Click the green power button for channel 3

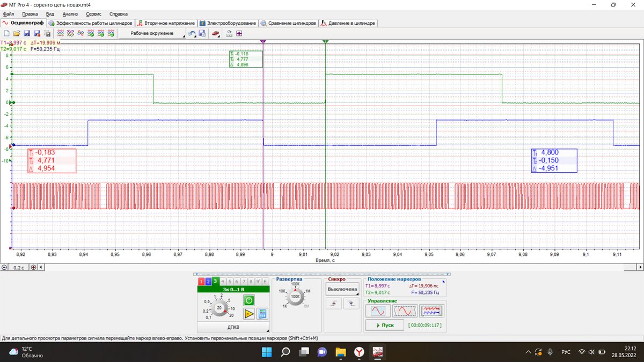coord(249,301)
